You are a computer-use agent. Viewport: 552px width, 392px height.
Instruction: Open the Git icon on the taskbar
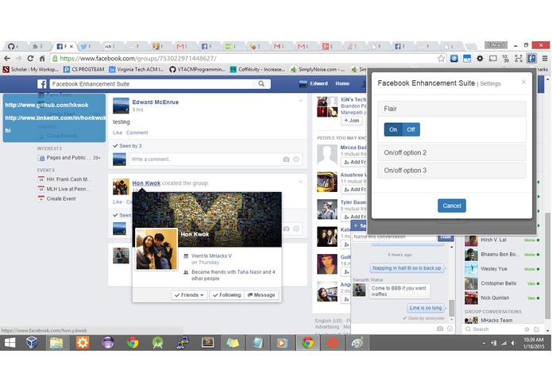[x=332, y=343]
